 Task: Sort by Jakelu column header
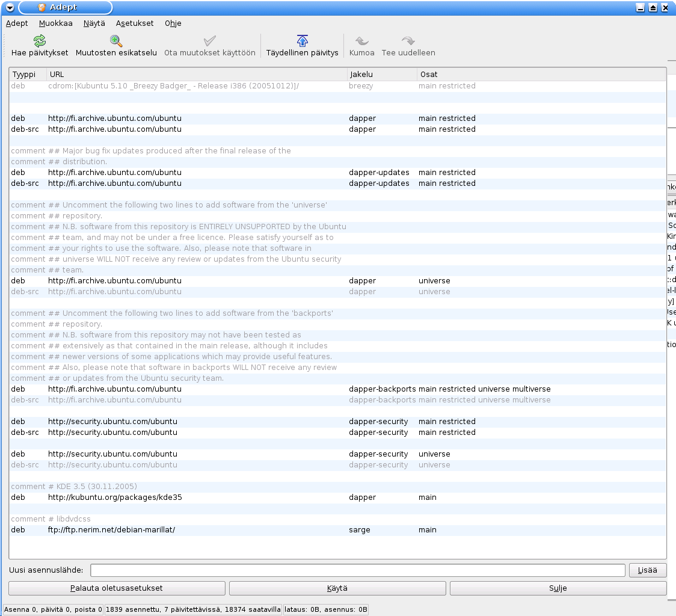(x=382, y=75)
